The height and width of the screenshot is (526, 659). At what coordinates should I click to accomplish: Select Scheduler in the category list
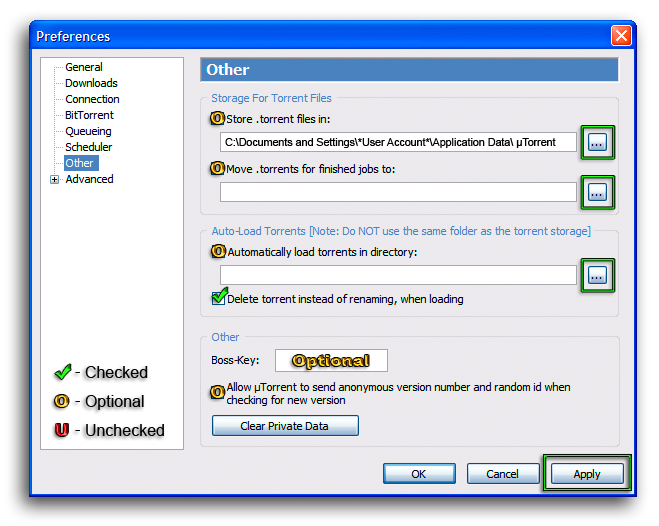coord(88,147)
